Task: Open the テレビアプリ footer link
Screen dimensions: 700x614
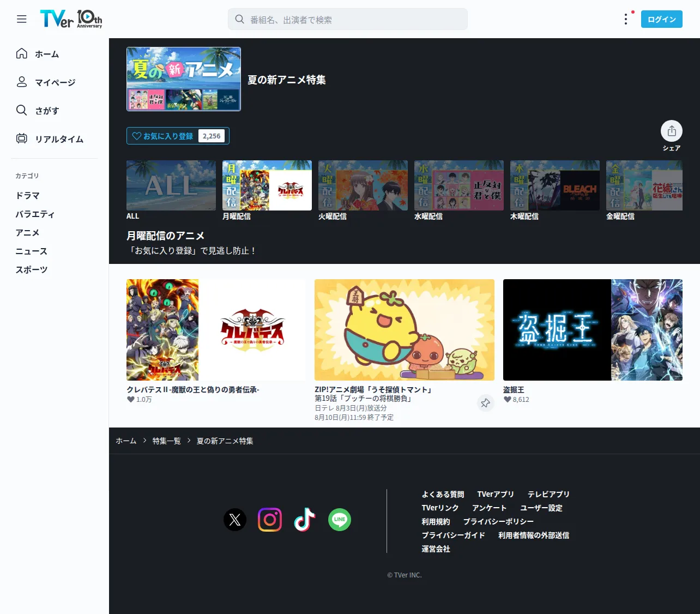Action: (548, 494)
